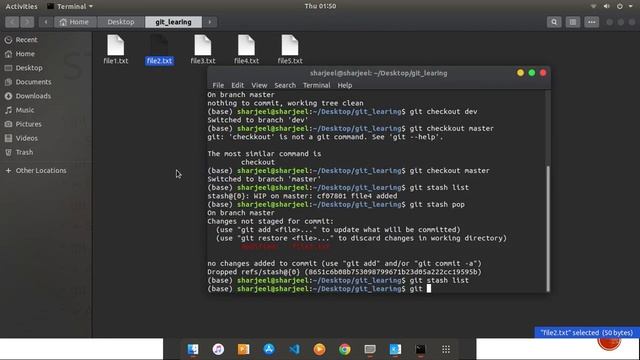Launch Visual Studio Code from dock
This screenshot has width=640, height=360.
tap(294, 349)
